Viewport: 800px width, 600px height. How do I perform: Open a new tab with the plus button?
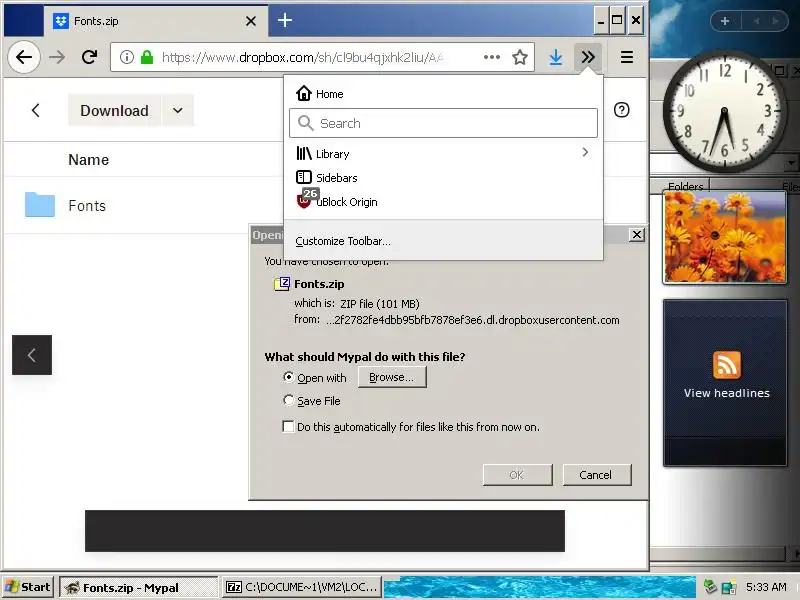click(285, 20)
